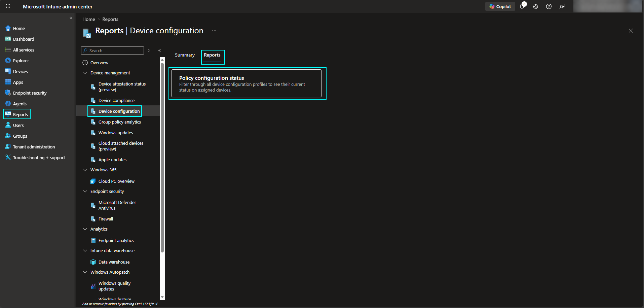Open the Windows updates report
644x308 pixels.
(x=116, y=133)
